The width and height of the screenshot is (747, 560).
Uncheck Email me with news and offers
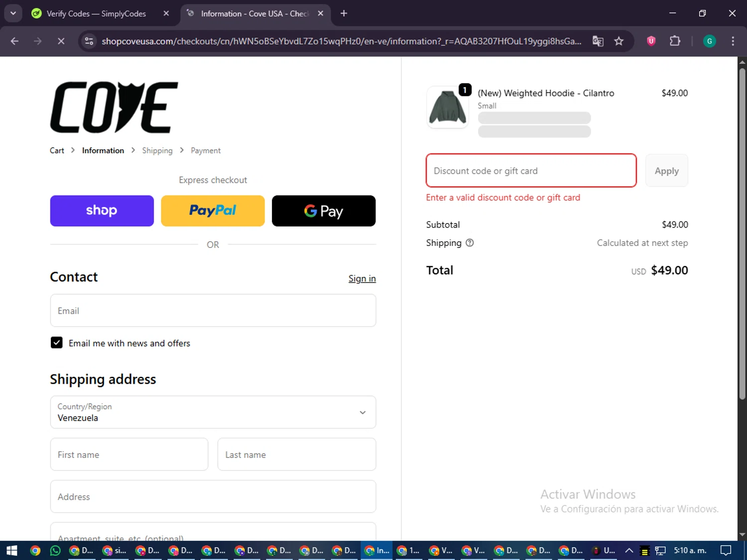tap(57, 342)
